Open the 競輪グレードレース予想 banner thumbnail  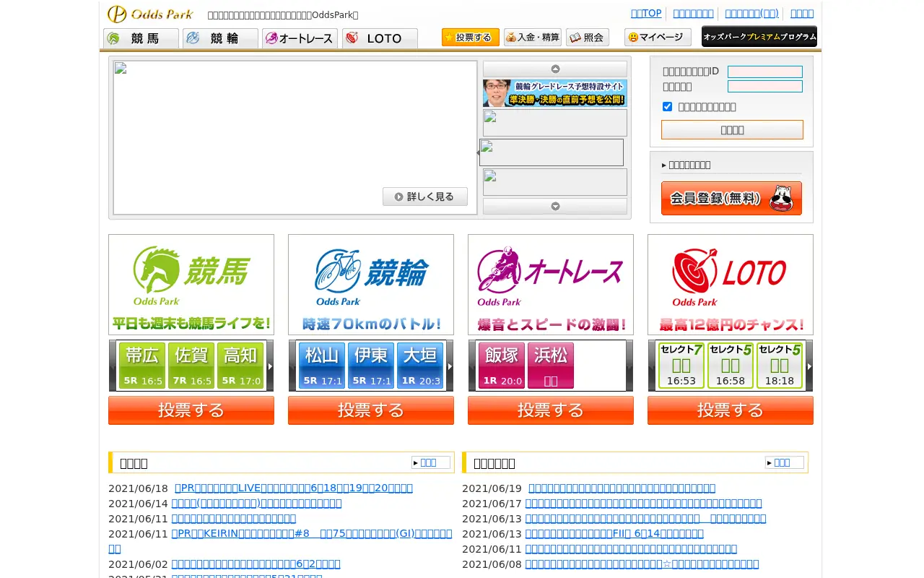(555, 93)
